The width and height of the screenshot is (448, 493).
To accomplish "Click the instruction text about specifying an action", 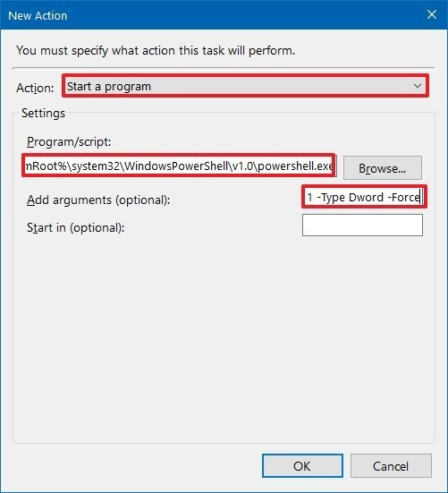I will click(156, 50).
